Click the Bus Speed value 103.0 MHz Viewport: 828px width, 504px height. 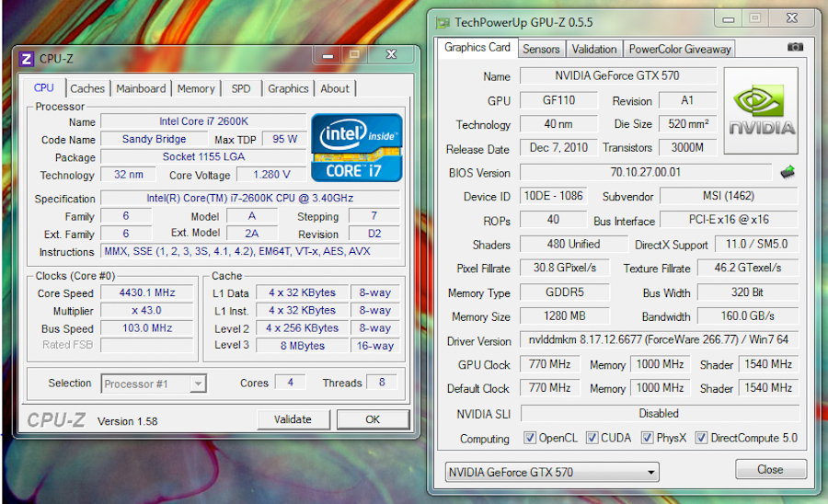pos(147,327)
